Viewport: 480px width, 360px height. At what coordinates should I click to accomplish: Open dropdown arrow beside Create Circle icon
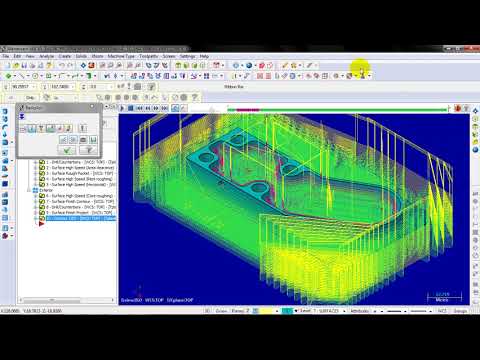click(41, 76)
